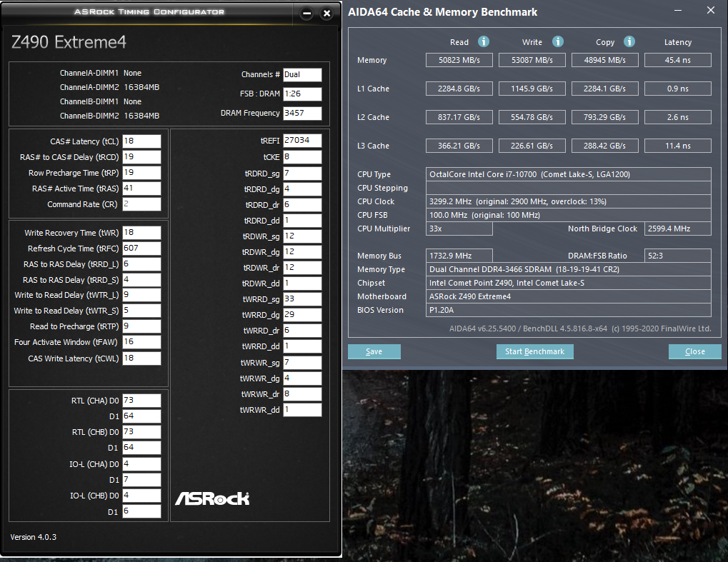Click the BIOS Version value P1.20A

(x=568, y=310)
